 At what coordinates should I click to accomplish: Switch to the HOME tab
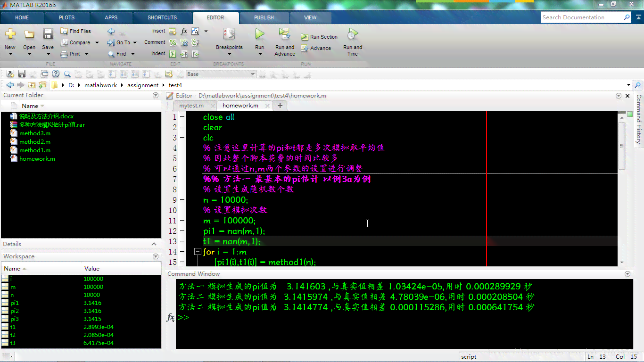pyautogui.click(x=22, y=17)
